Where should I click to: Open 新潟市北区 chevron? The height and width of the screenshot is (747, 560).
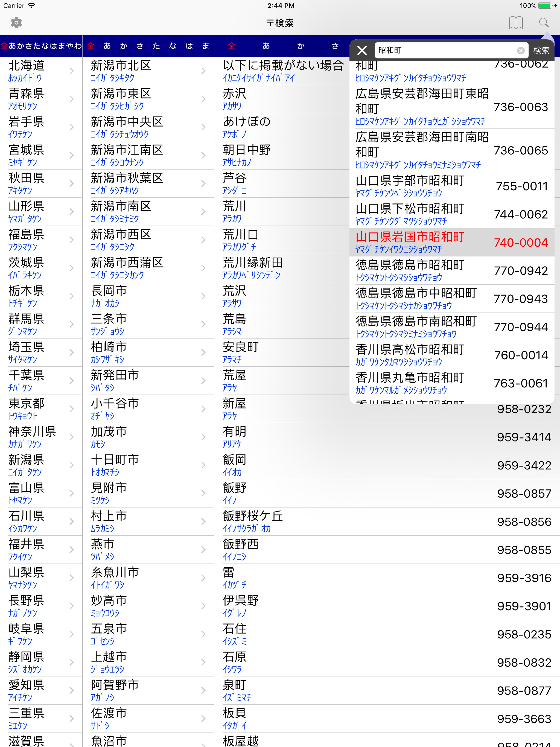tap(203, 71)
